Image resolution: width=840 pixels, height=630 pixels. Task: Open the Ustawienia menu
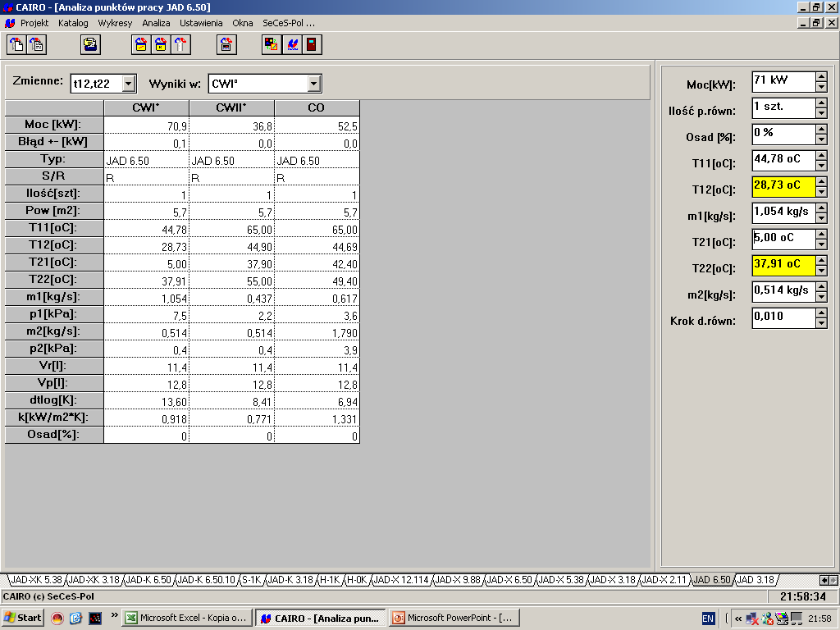[201, 23]
